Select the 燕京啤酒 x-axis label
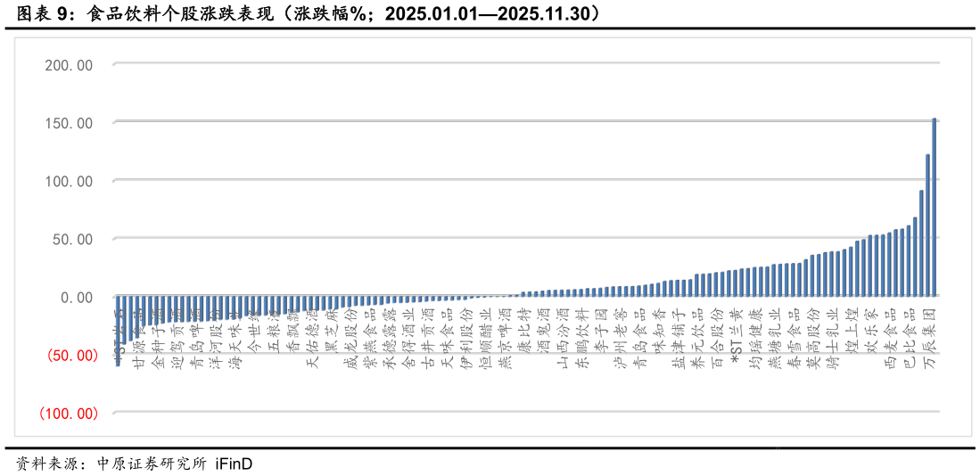Screen dimensions: 980x476 click(505, 339)
